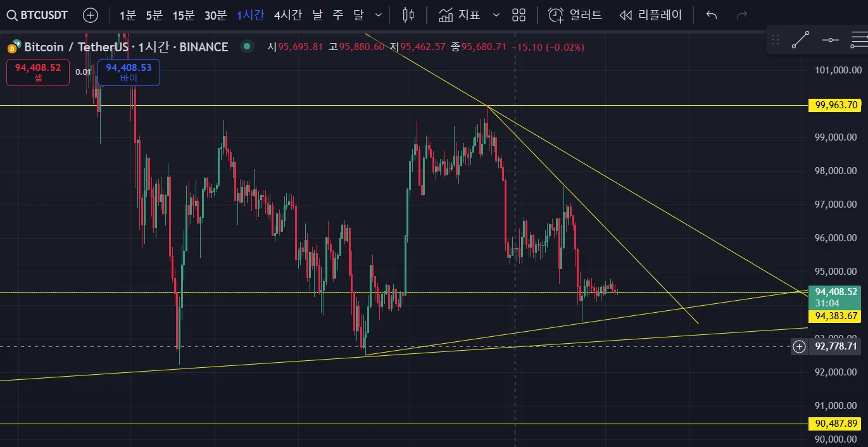Expand the indicator templates dropdown arrow
868x447 pixels.
pyautogui.click(x=496, y=15)
